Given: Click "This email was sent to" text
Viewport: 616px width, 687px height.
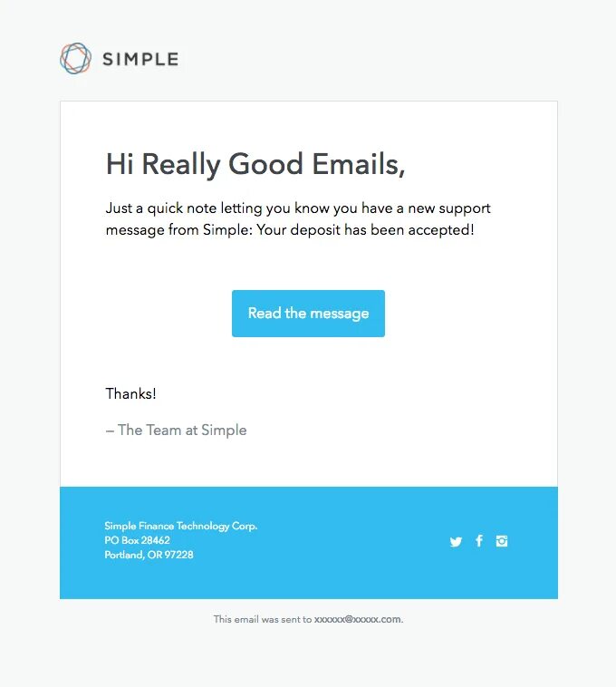Looking at the screenshot, I should 263,620.
